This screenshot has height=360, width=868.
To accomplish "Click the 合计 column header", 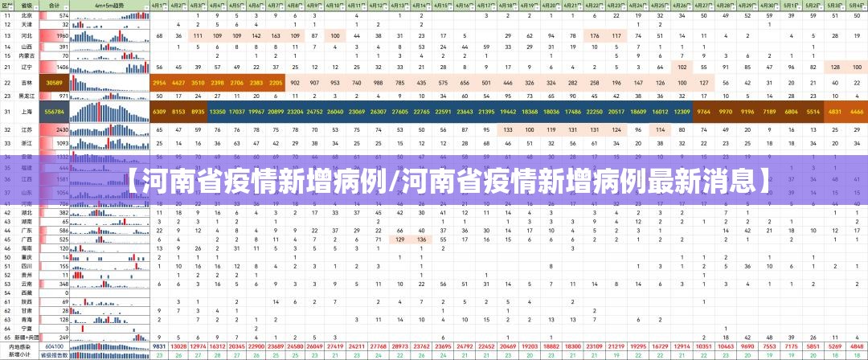I will click(54, 5).
